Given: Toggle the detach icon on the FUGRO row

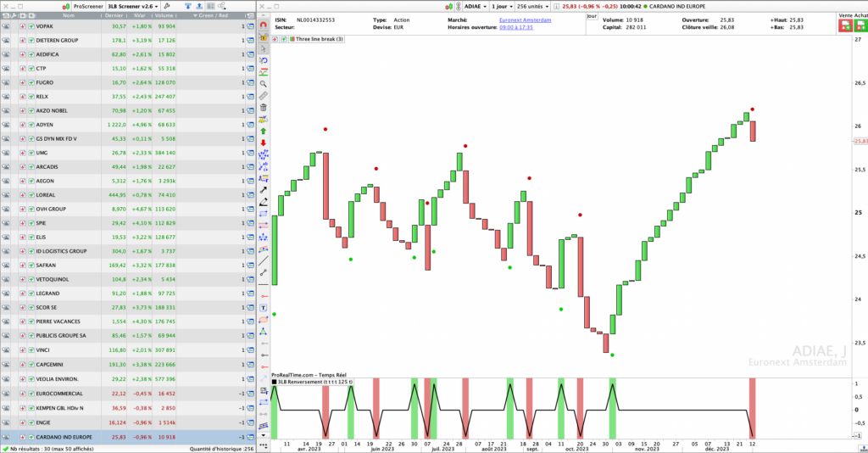Looking at the screenshot, I should [6, 82].
